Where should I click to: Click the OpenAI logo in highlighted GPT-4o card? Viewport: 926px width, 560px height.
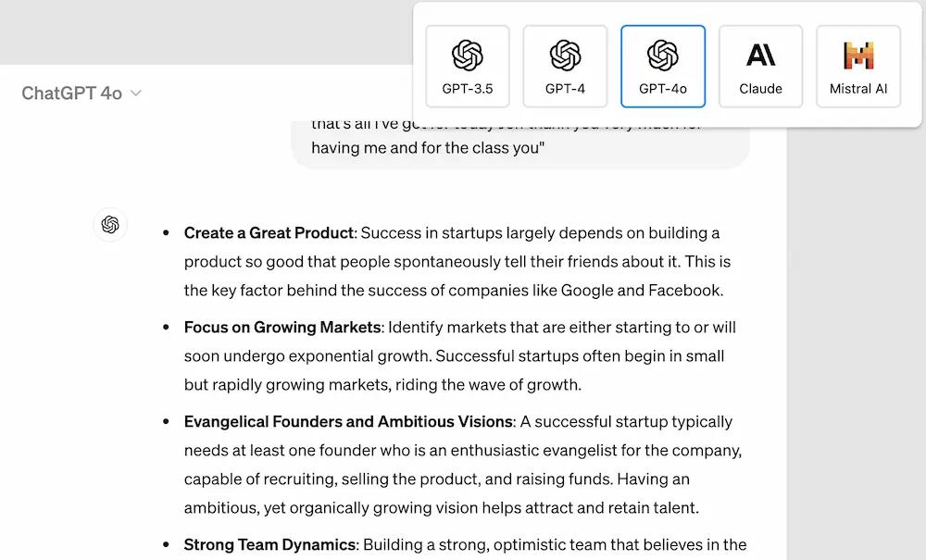click(663, 56)
